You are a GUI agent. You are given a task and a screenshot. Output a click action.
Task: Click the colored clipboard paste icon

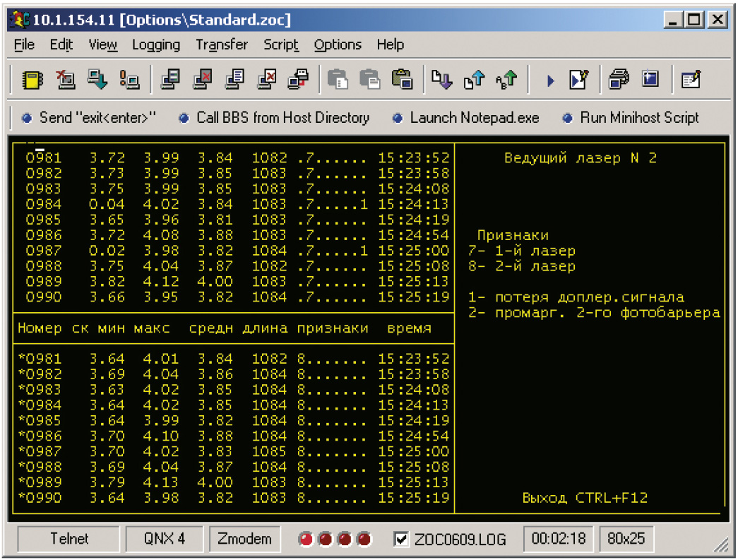[402, 80]
